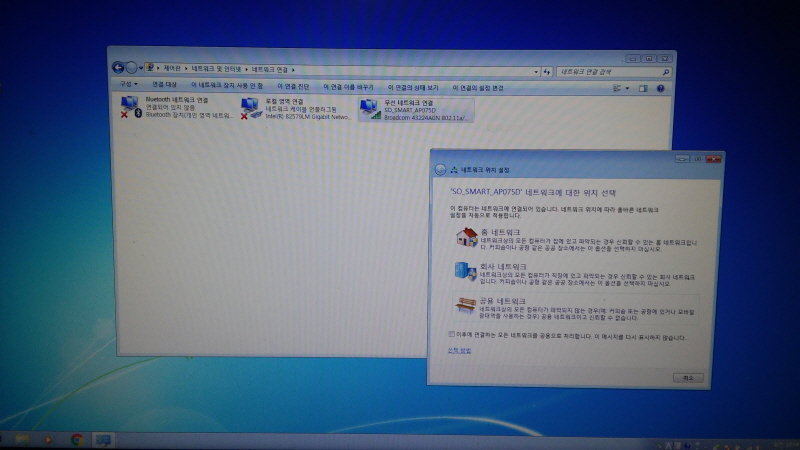The image size is (800, 450).
Task: Open the 선택 방법 help link
Action: pyautogui.click(x=458, y=350)
